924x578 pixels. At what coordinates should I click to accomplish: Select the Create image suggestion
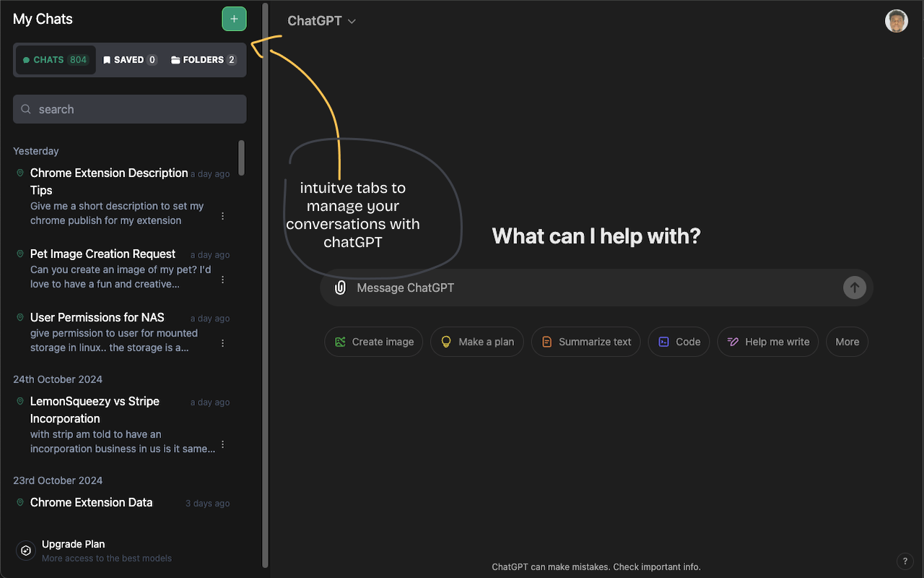click(x=374, y=342)
